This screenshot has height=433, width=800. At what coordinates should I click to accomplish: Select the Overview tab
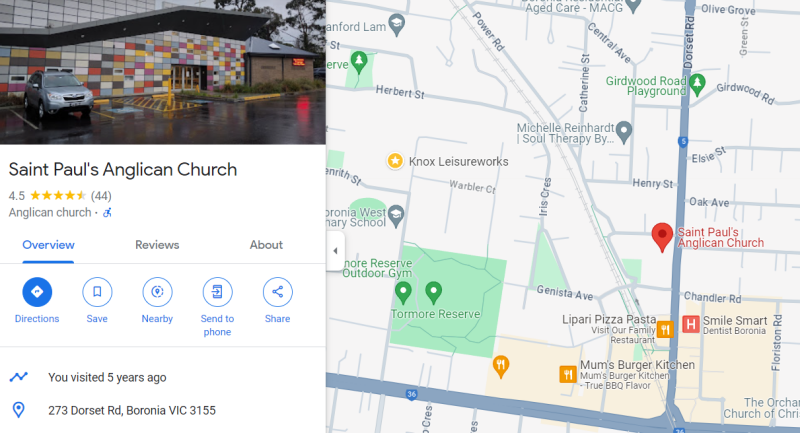point(48,245)
